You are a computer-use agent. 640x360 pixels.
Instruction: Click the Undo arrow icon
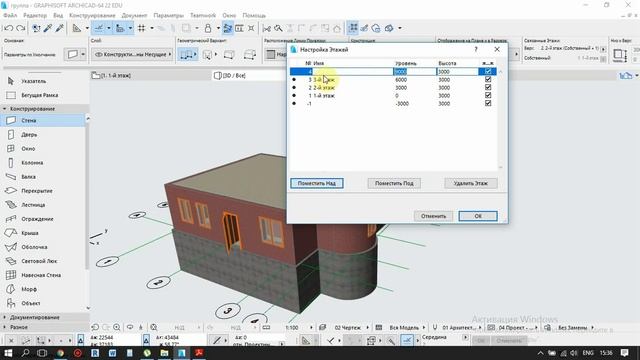point(9,28)
